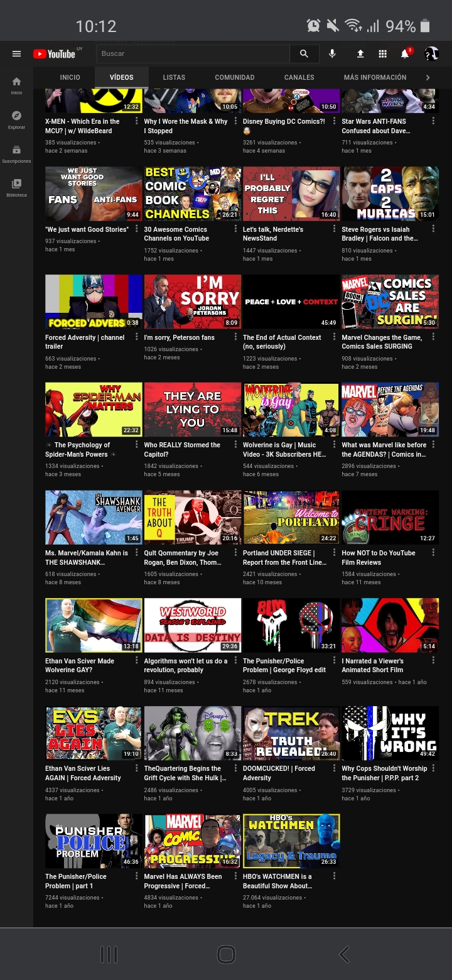452x980 pixels.
Task: Open options for I'm sorry, Peterson fans
Action: [235, 337]
